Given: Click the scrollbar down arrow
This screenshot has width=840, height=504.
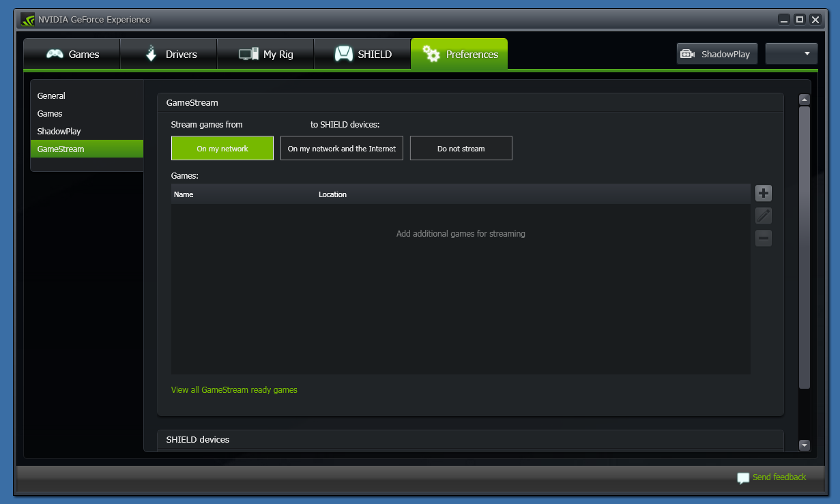Looking at the screenshot, I should [805, 445].
